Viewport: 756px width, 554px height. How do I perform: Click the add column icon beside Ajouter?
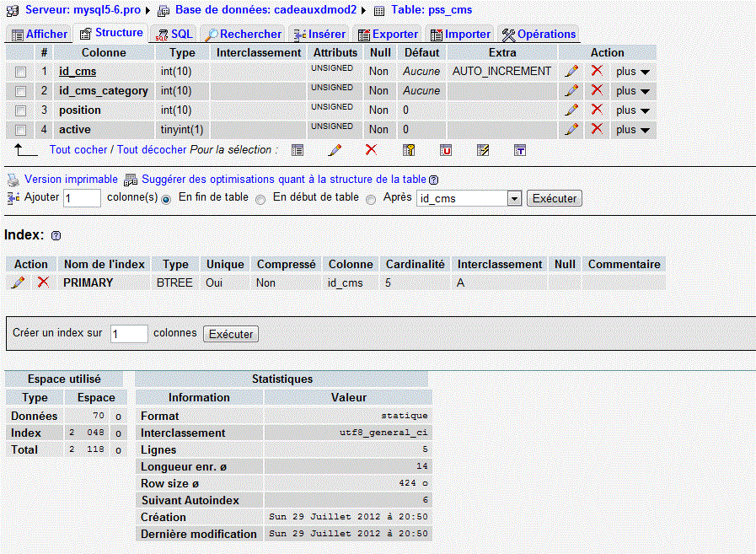[x=13, y=197]
